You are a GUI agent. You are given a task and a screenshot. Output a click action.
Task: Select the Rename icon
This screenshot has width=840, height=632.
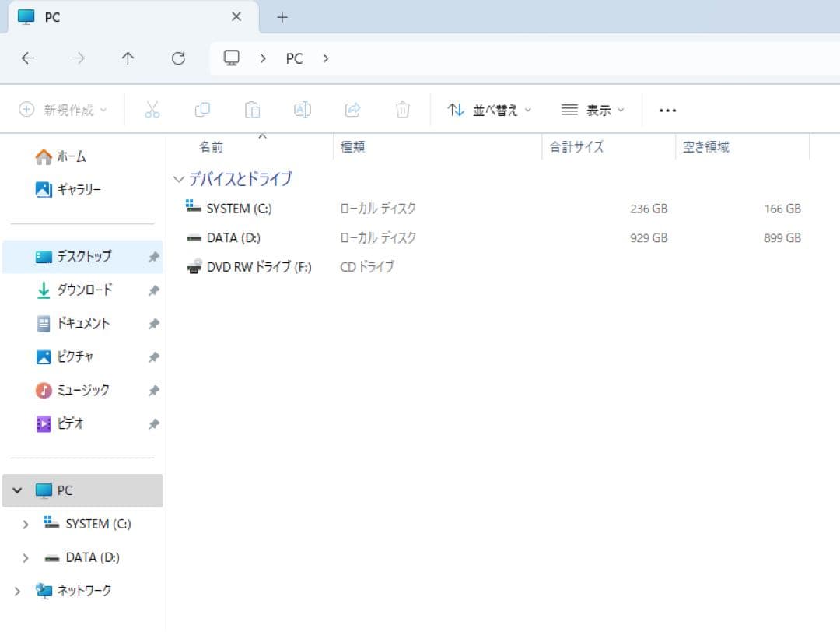point(302,110)
